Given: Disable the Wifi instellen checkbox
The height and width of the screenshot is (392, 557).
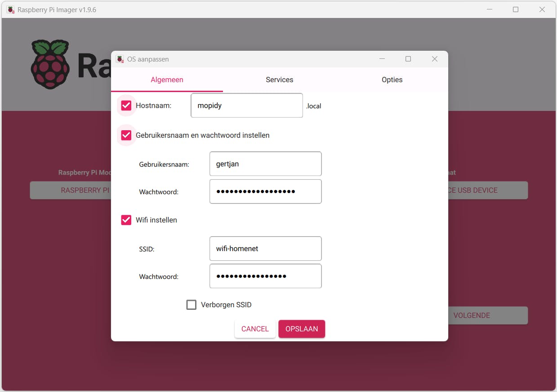Looking at the screenshot, I should point(126,220).
